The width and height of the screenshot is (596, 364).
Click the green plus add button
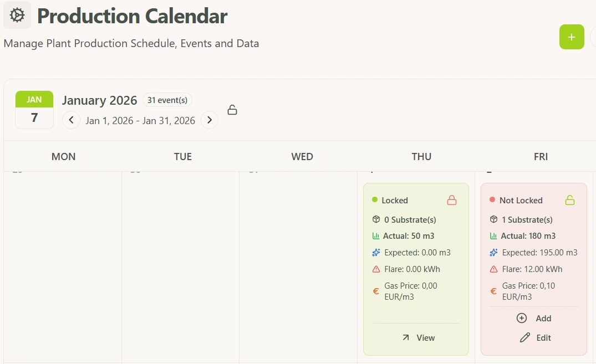[572, 37]
